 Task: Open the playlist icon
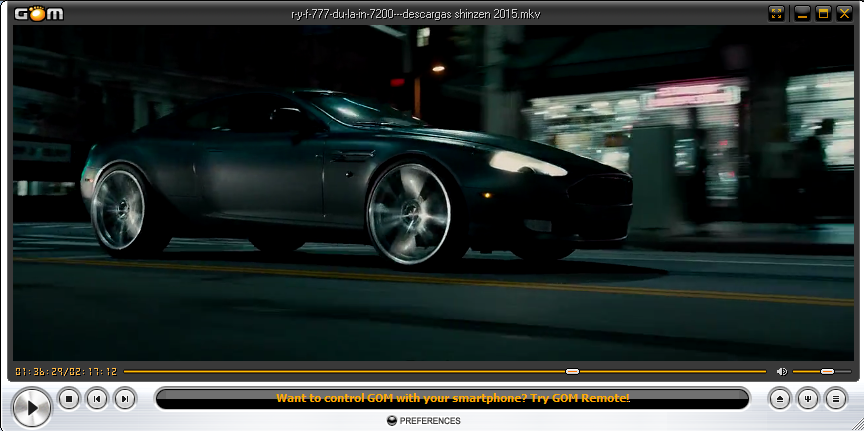[835, 398]
